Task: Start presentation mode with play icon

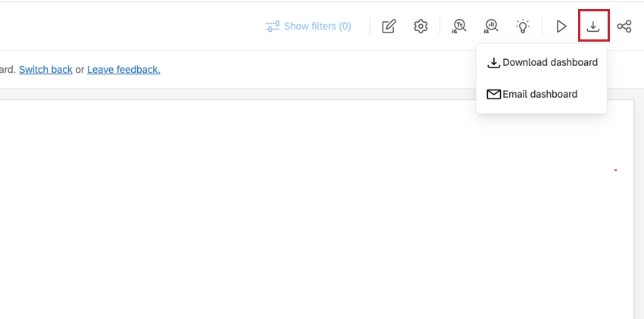Action: click(561, 27)
